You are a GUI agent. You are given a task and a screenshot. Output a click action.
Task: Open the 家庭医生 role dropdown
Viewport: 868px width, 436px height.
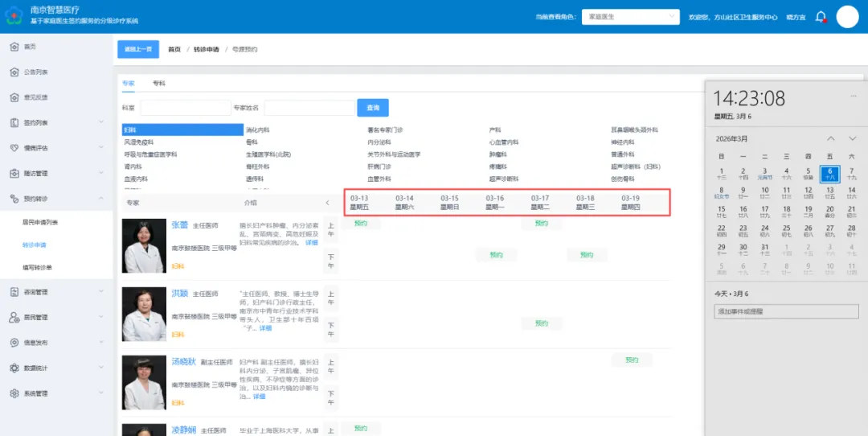tap(631, 17)
